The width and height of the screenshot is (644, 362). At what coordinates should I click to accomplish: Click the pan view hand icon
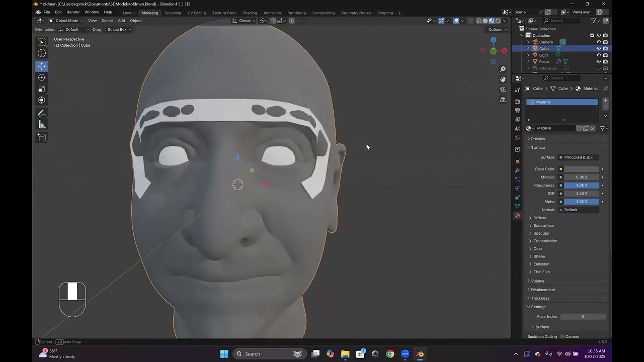click(503, 79)
